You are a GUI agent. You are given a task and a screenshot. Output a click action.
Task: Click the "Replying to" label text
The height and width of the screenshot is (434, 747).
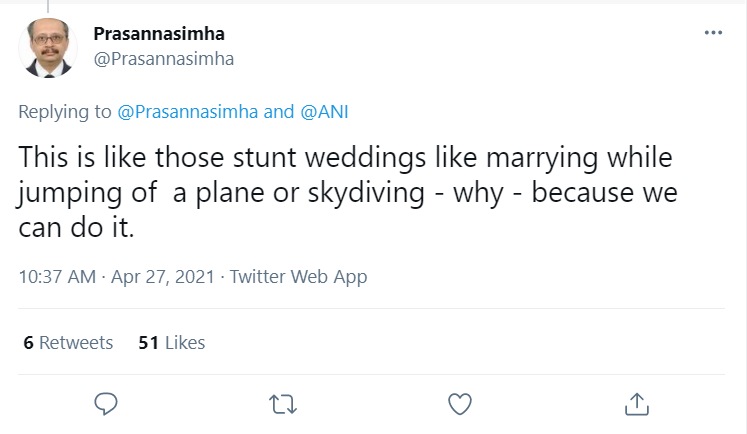[x=65, y=112]
